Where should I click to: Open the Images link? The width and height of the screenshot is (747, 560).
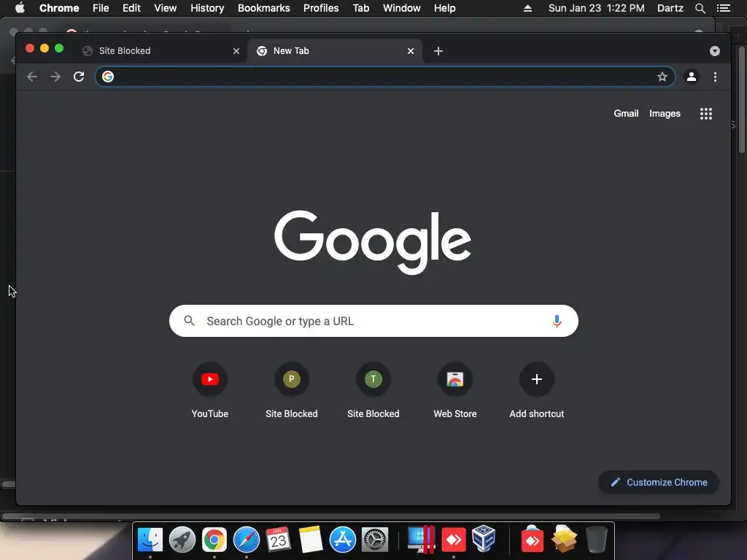tap(665, 113)
